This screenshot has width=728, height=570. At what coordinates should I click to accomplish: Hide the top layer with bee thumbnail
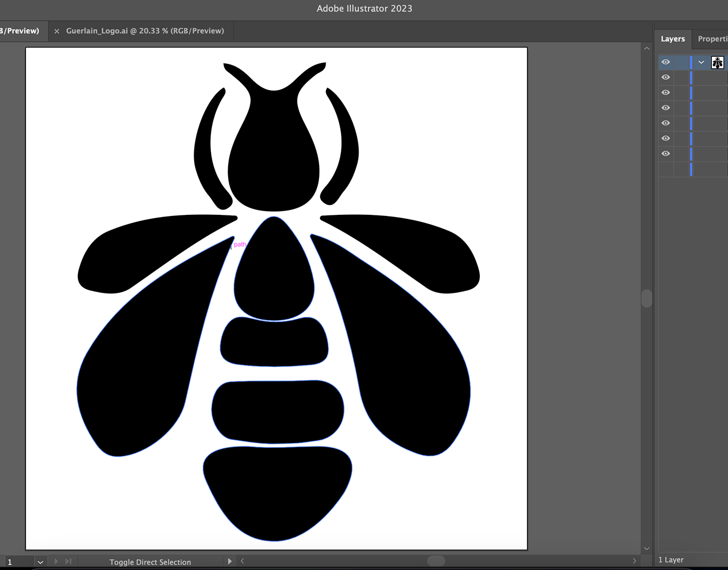coord(666,62)
